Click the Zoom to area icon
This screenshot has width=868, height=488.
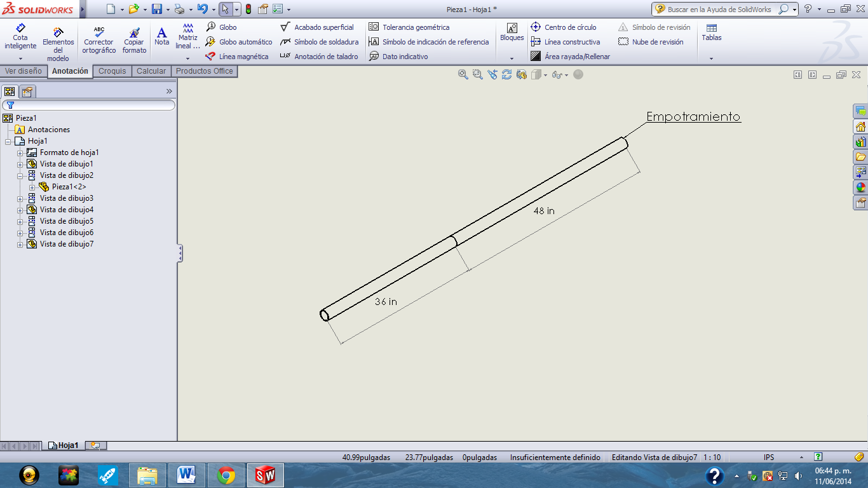coord(477,74)
